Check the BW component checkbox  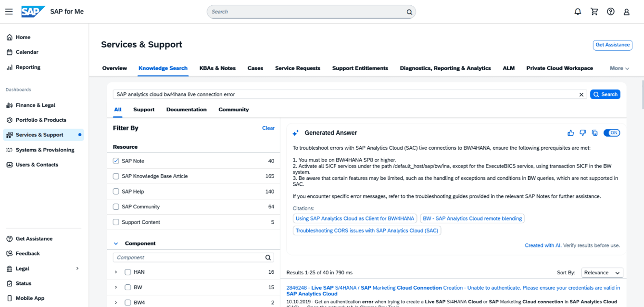128,288
